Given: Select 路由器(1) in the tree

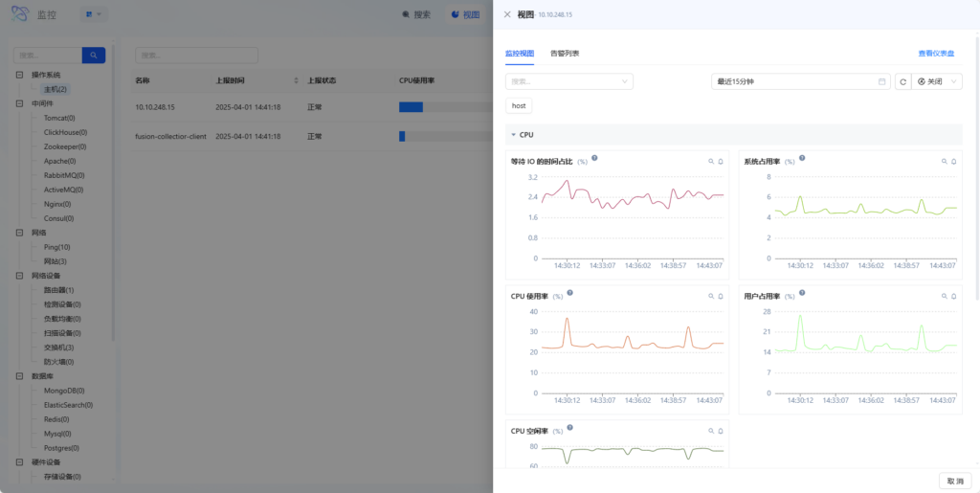Looking at the screenshot, I should click(58, 290).
